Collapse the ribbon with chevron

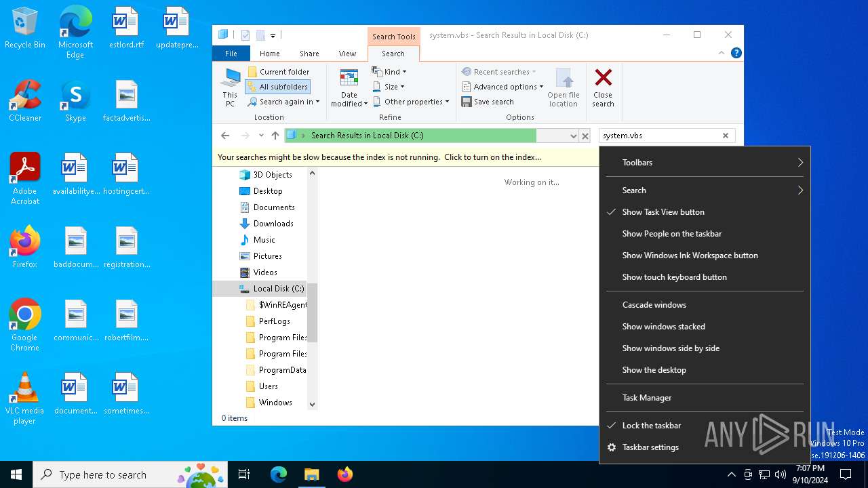(x=722, y=53)
